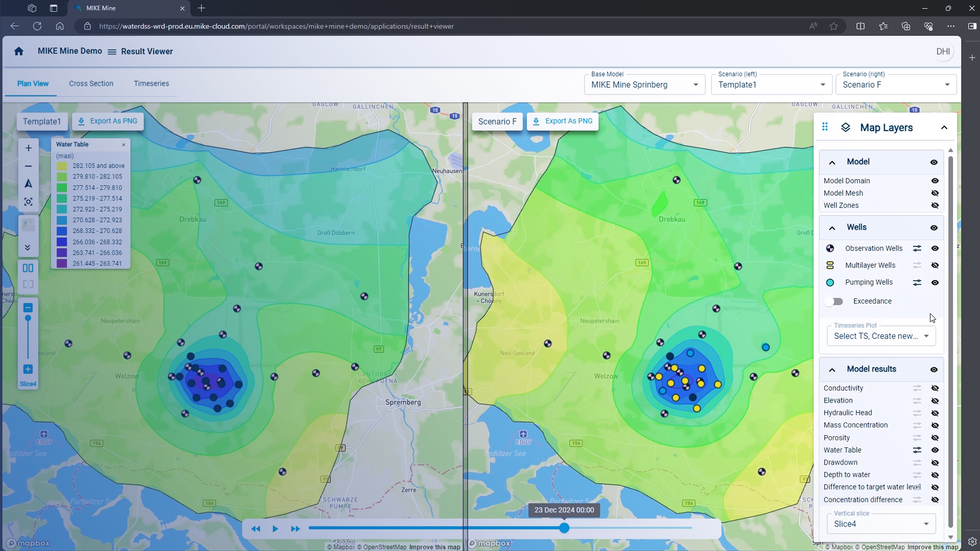Open the hamburger menu beside Result Viewer
Screen dimensions: 980x551
click(112, 52)
